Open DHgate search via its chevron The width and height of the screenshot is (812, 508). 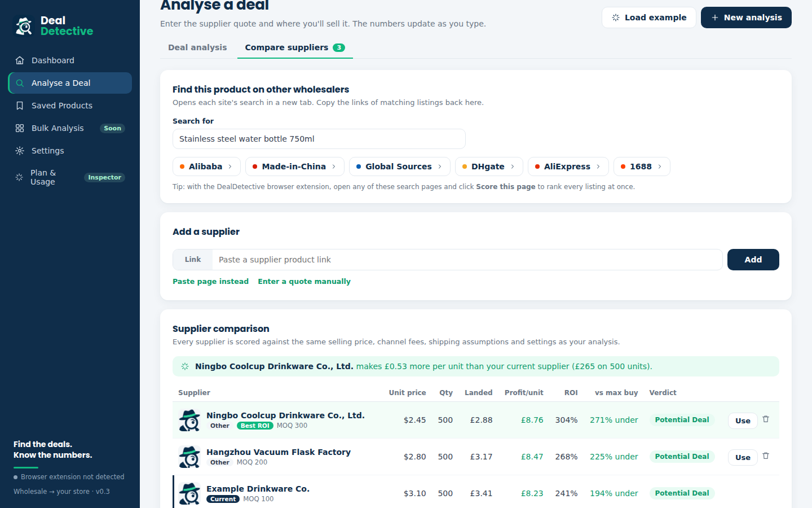coord(513,167)
